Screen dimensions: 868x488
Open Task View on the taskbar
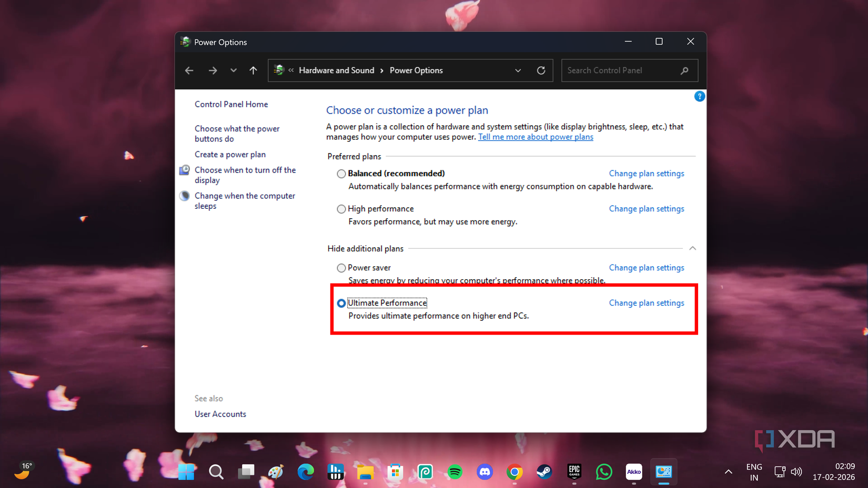coord(246,472)
